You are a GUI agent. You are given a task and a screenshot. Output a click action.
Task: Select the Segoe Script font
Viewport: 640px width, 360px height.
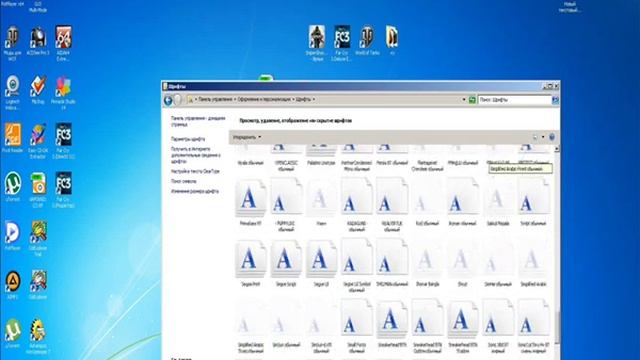coord(286,263)
